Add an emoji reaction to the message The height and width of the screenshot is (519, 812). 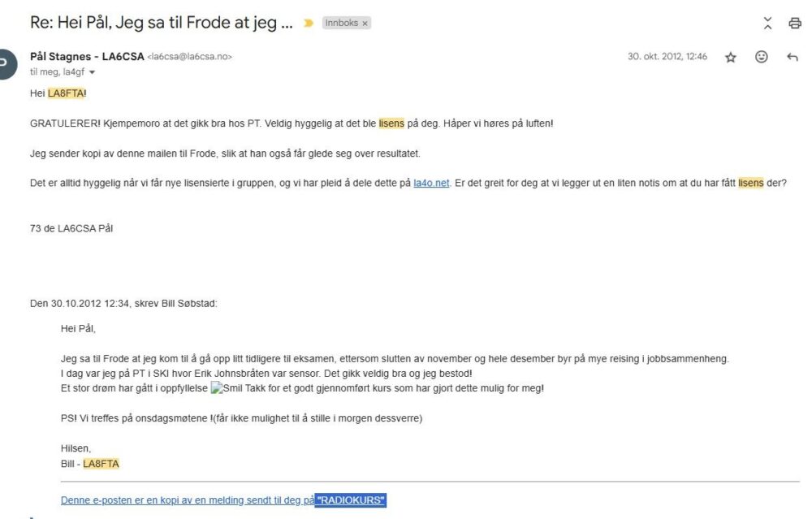click(x=761, y=58)
